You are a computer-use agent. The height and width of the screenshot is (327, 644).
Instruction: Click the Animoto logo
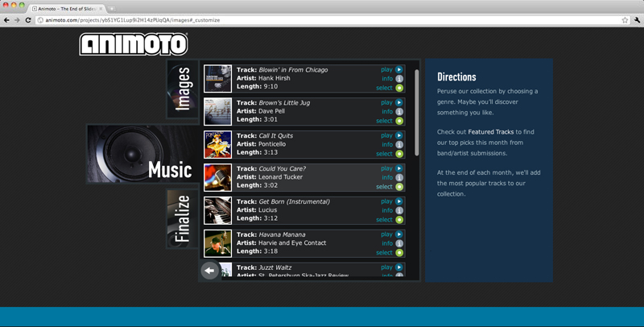(x=134, y=44)
